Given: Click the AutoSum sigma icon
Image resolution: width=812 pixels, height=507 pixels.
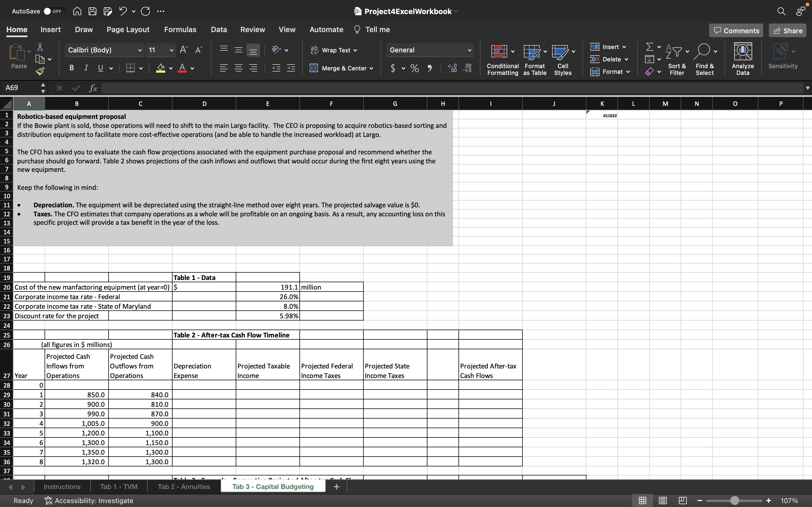Looking at the screenshot, I should pyautogui.click(x=650, y=47).
